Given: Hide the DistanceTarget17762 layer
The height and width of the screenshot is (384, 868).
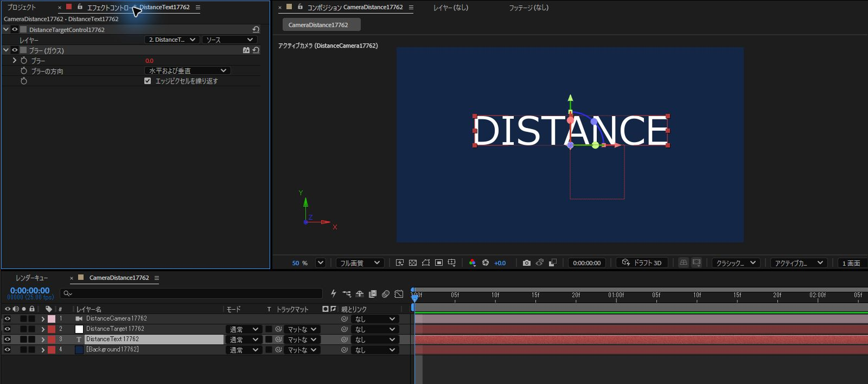Looking at the screenshot, I should pyautogui.click(x=8, y=329).
